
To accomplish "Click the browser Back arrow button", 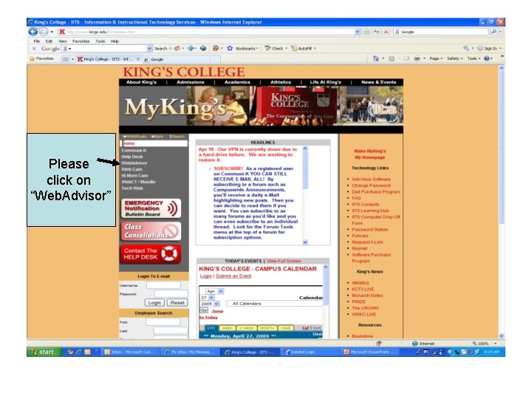I will click(33, 32).
